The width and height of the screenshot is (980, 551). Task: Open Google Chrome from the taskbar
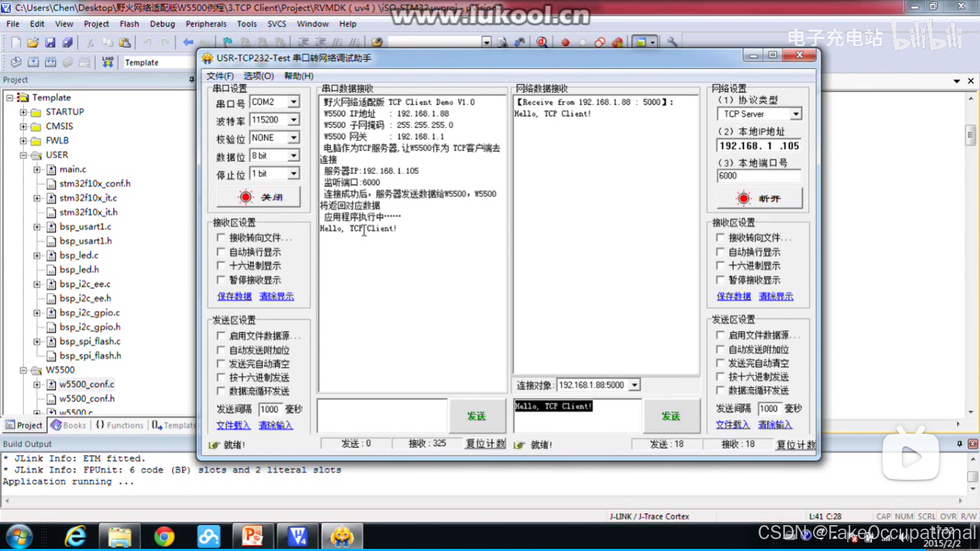tap(164, 536)
